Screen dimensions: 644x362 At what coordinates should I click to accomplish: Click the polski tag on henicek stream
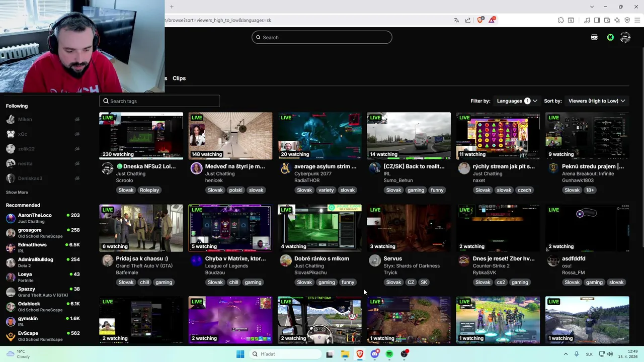(x=235, y=190)
